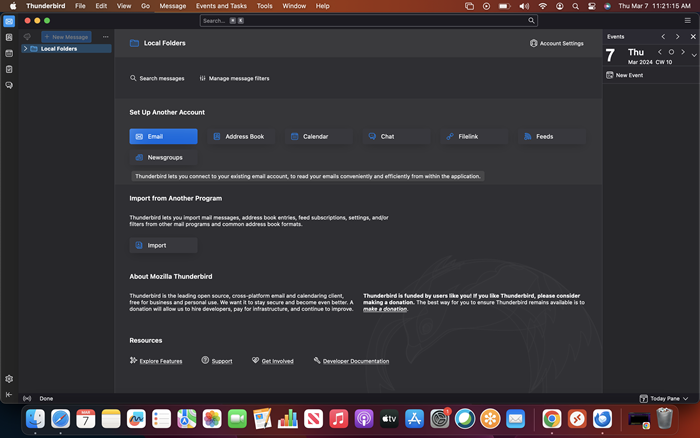Open the Address Book space icon

(9, 38)
